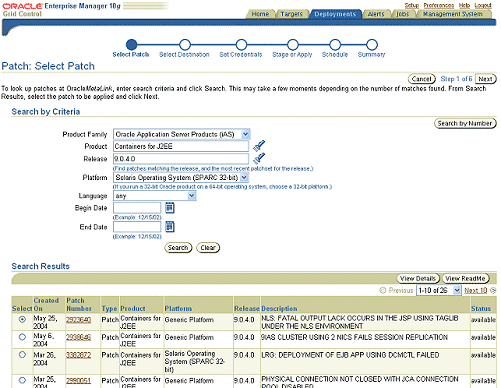Open the Begin Date calendar picker

[170, 208]
